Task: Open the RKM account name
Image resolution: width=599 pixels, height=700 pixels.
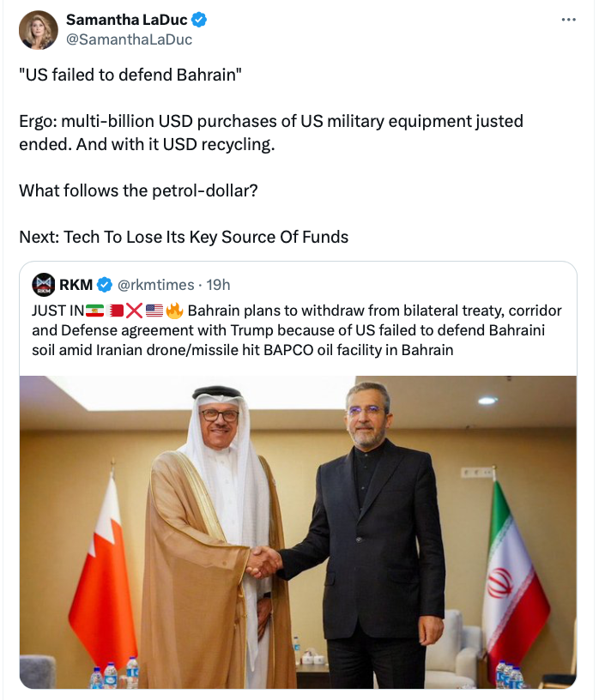Action: 76,285
